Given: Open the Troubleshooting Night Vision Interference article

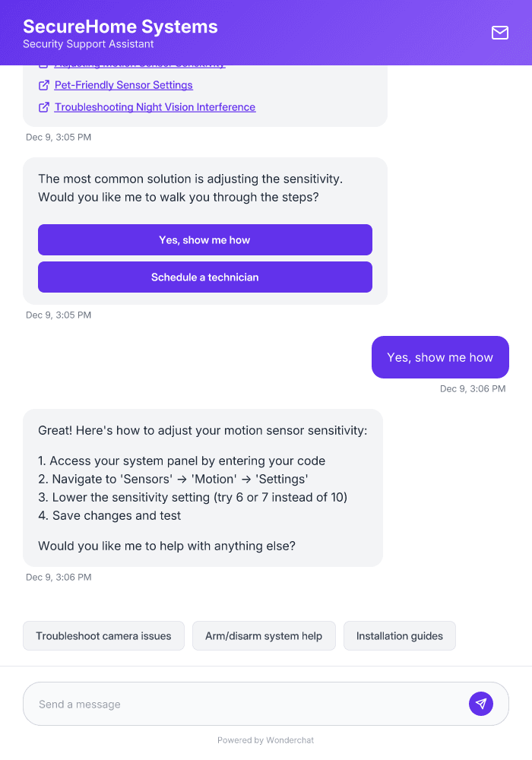Looking at the screenshot, I should (154, 107).
